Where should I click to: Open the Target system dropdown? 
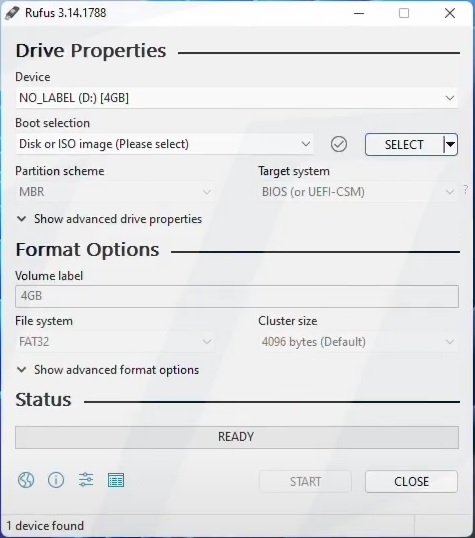358,192
